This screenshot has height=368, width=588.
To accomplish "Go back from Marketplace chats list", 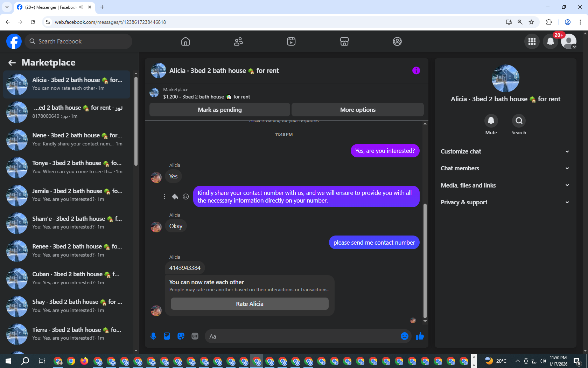I will coord(12,63).
